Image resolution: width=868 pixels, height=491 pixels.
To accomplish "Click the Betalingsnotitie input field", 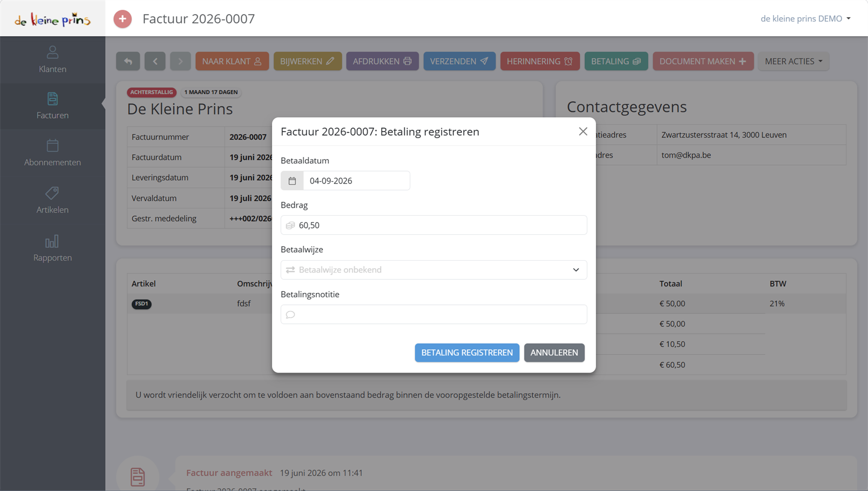I will (433, 315).
